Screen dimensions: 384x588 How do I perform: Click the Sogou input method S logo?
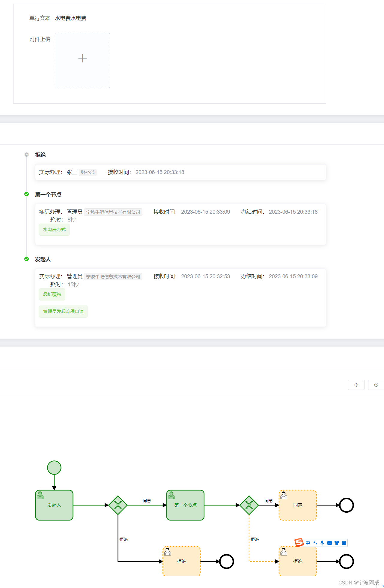click(299, 542)
